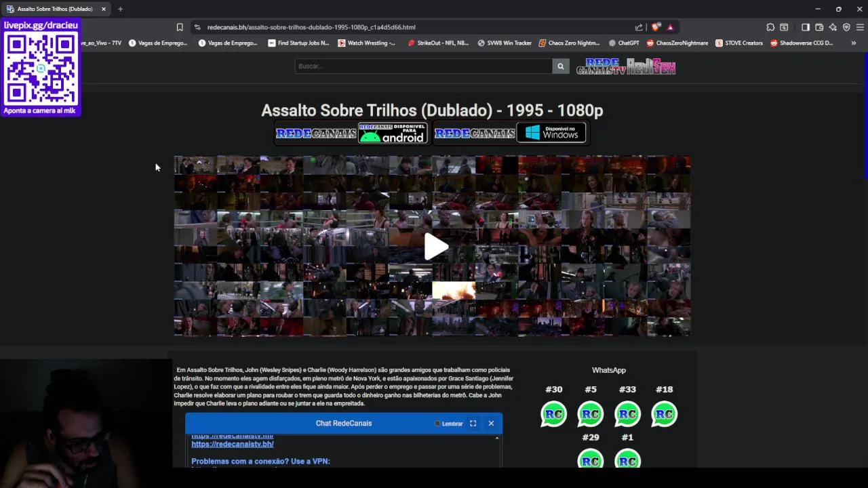Open the redecanaistv.bh link in chat
The height and width of the screenshot is (488, 868).
233,444
